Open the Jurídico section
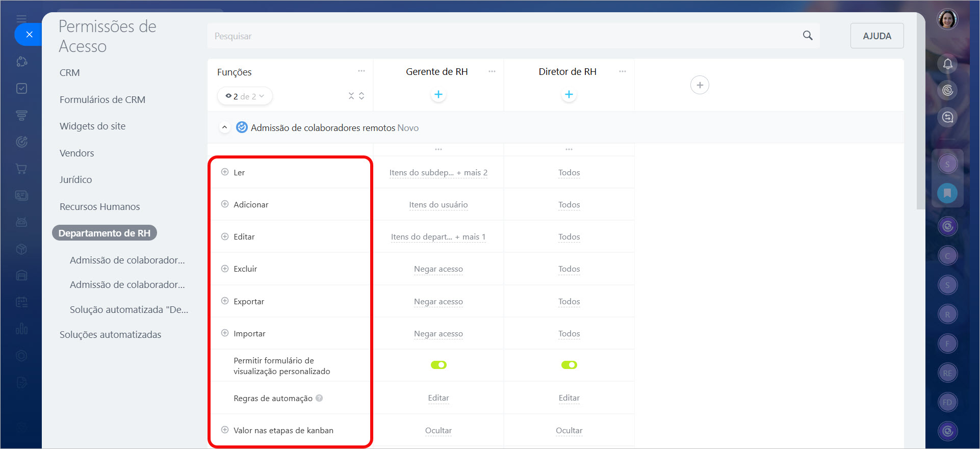 (75, 179)
